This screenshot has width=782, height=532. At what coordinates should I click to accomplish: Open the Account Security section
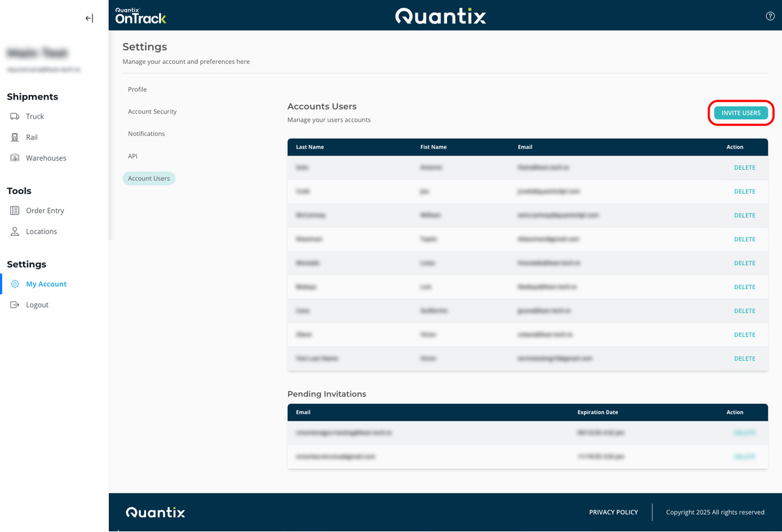(152, 111)
